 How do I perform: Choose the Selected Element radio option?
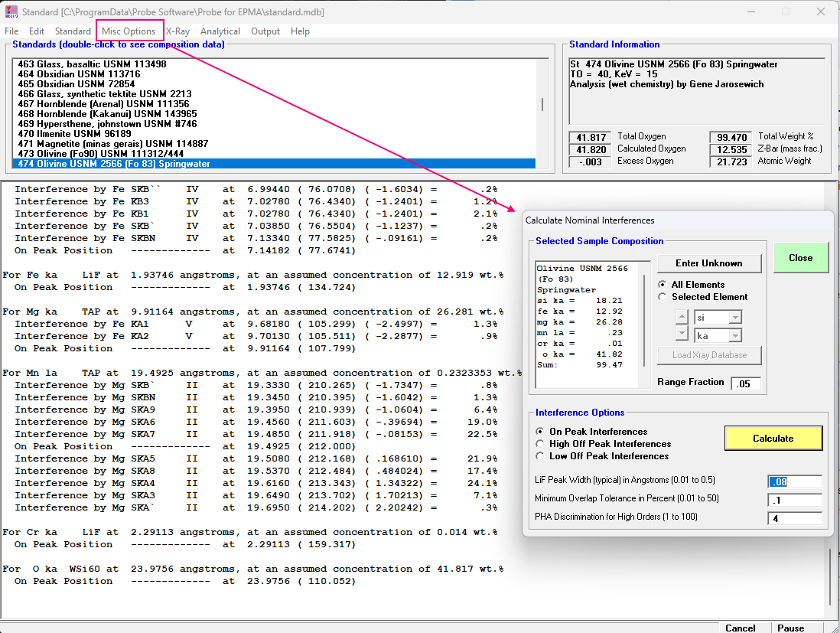click(663, 297)
